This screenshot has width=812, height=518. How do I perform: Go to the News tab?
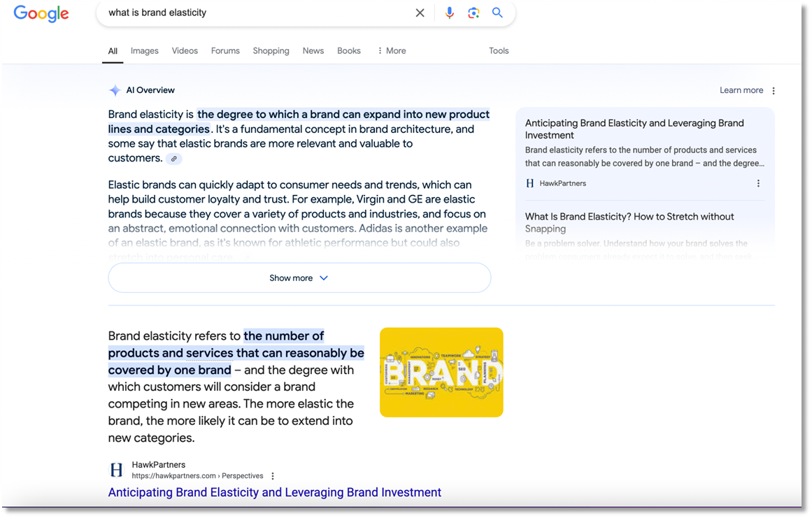[313, 51]
